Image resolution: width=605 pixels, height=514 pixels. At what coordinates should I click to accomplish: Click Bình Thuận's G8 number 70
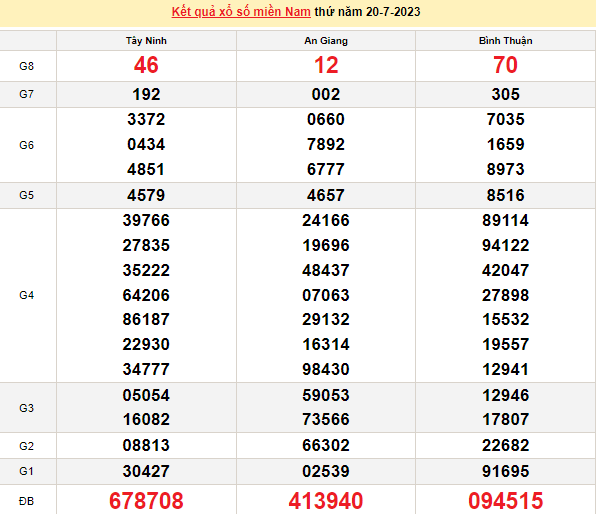tap(505, 66)
